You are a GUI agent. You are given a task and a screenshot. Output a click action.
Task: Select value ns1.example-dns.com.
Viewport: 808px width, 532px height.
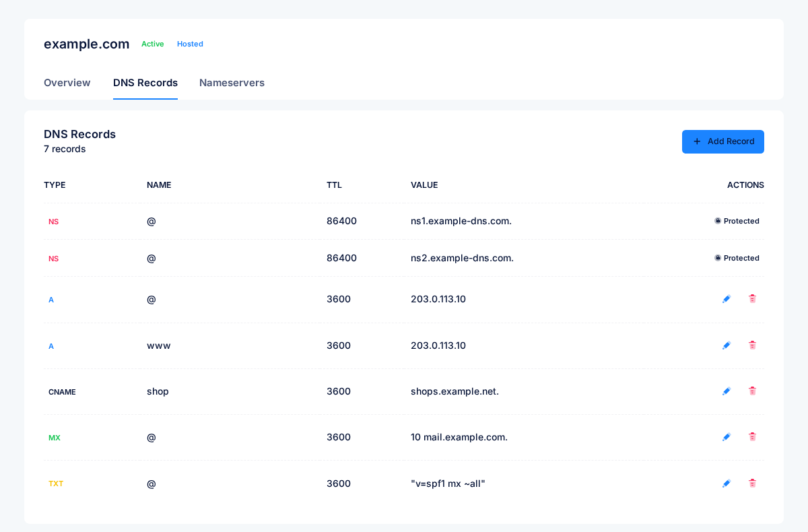point(461,221)
